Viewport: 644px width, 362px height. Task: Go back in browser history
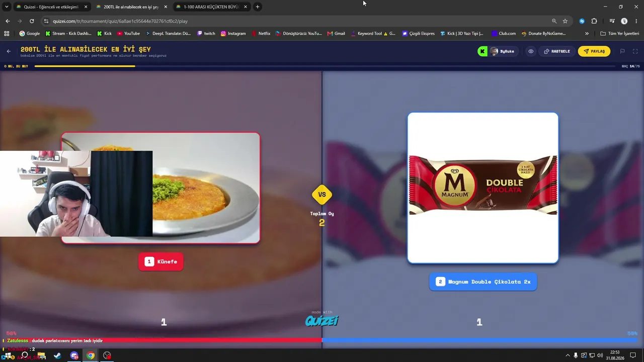click(8, 21)
